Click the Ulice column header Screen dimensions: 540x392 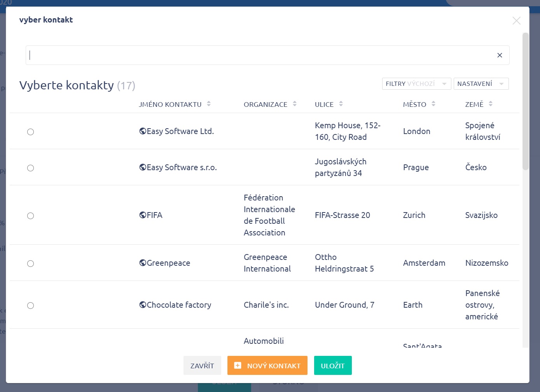click(x=324, y=104)
